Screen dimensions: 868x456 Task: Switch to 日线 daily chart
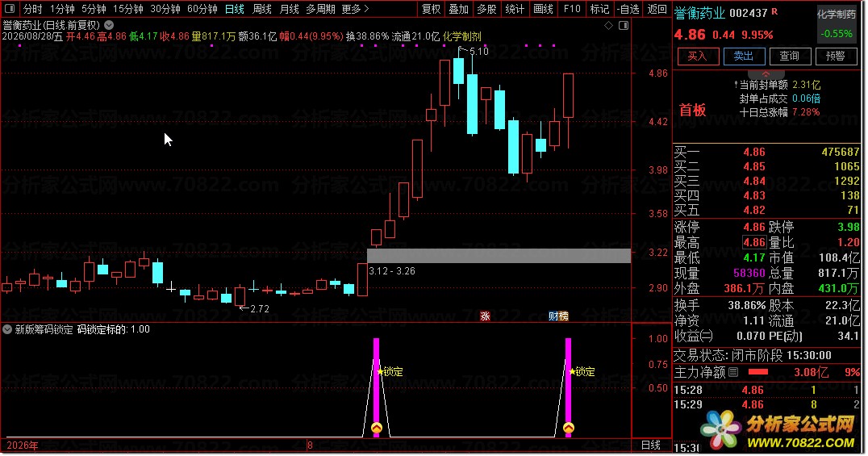click(235, 9)
